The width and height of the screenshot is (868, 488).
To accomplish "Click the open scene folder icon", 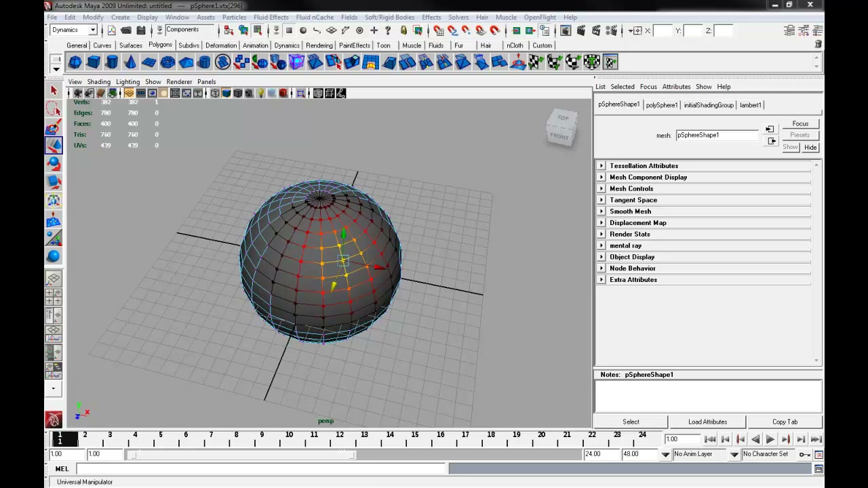I will pos(125,30).
